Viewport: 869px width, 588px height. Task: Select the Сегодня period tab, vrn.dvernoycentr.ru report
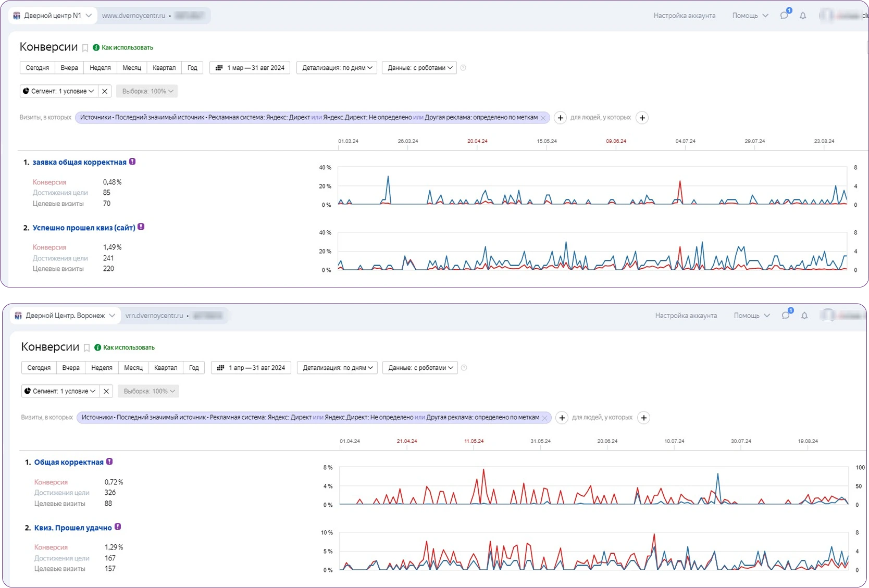39,368
